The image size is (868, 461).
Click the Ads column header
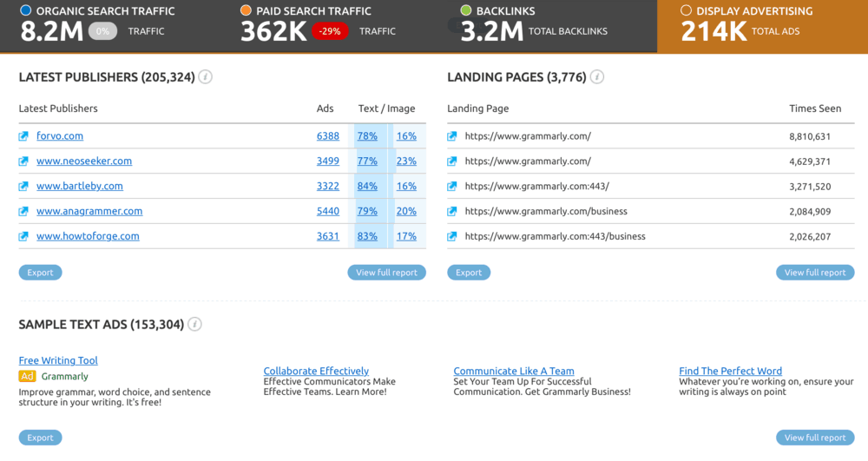point(325,109)
